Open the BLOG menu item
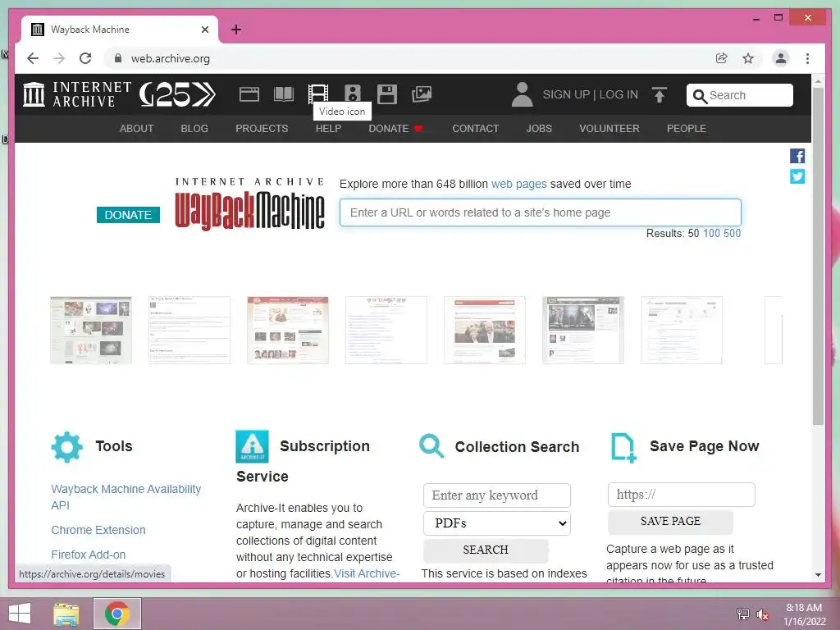Viewport: 840px width, 630px height. click(x=194, y=129)
